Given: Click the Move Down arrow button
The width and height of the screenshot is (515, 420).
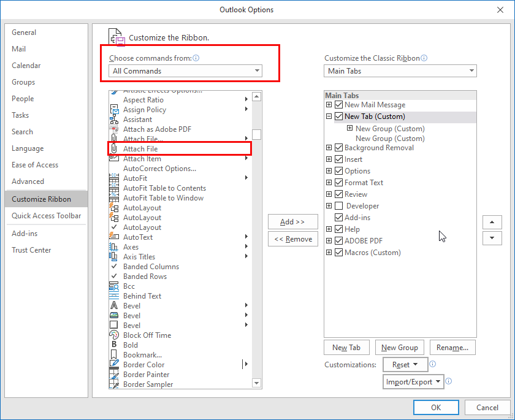Looking at the screenshot, I should [492, 238].
